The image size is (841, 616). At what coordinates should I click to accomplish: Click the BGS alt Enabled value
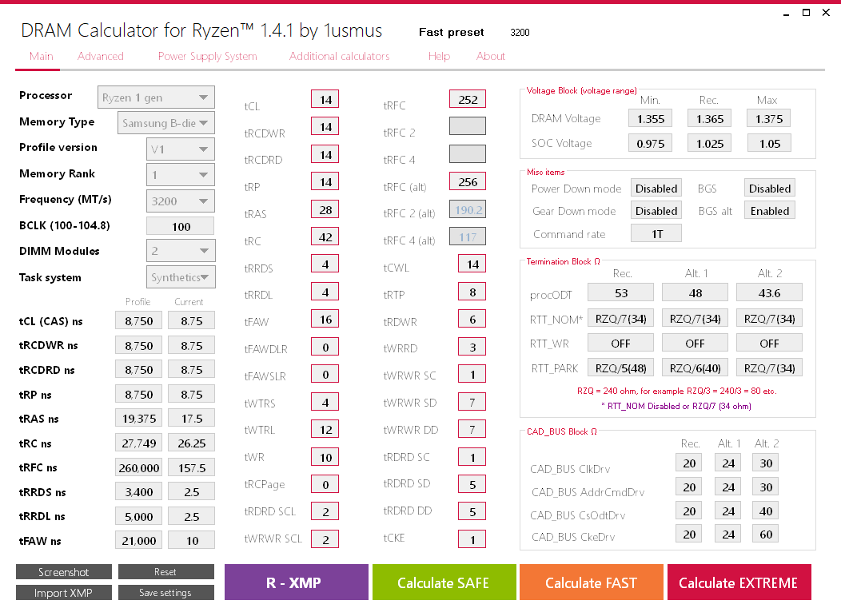tap(769, 211)
